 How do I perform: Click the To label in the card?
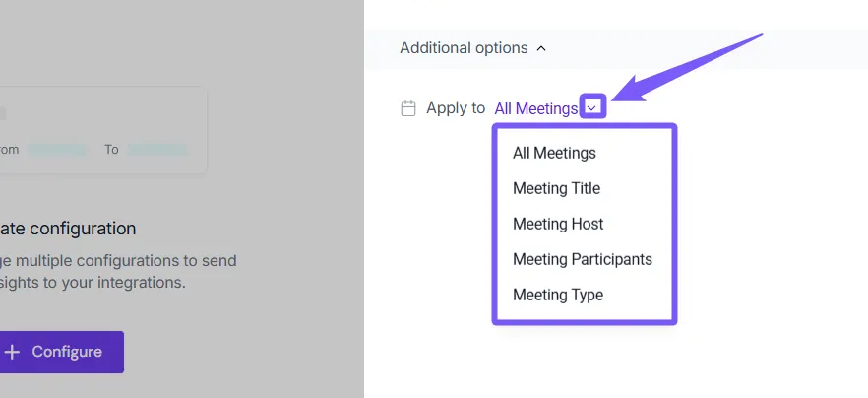click(x=111, y=150)
